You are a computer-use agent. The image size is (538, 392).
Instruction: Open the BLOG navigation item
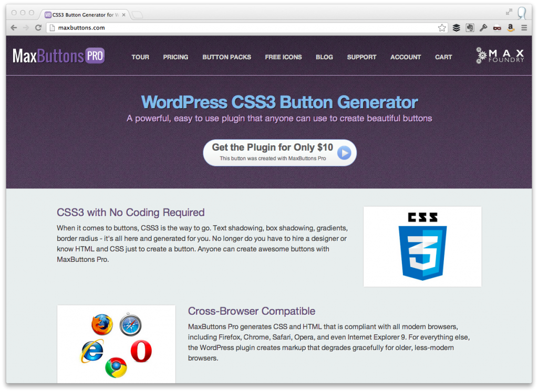coord(324,57)
